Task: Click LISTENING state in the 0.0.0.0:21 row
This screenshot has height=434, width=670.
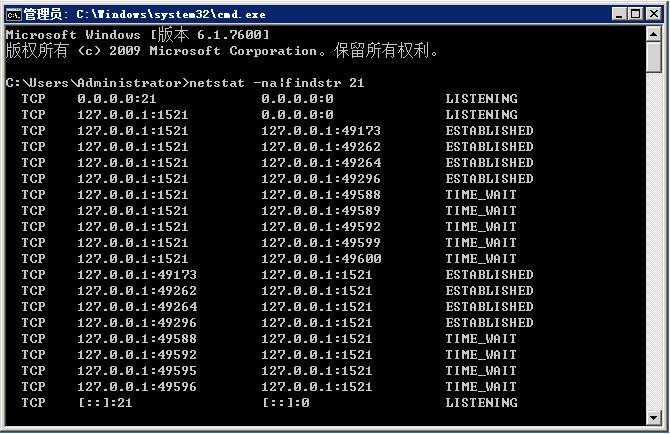Action: pos(482,99)
